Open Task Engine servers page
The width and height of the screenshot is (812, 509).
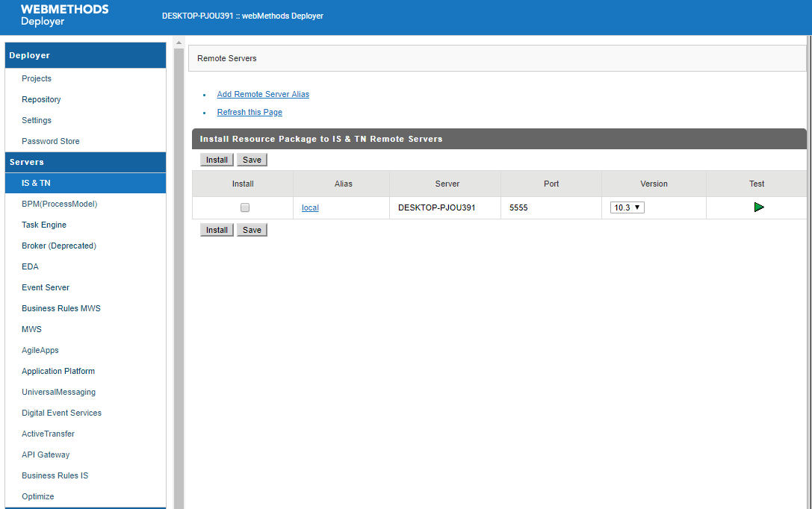coord(44,225)
